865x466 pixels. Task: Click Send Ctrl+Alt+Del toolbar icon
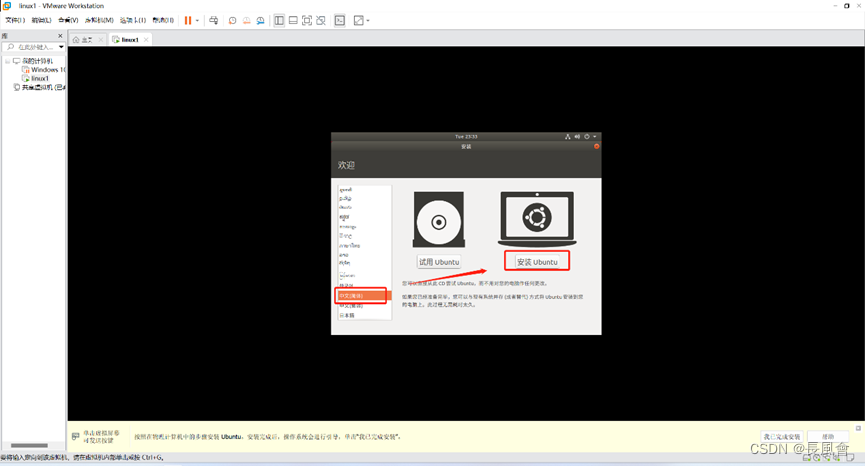(x=213, y=20)
